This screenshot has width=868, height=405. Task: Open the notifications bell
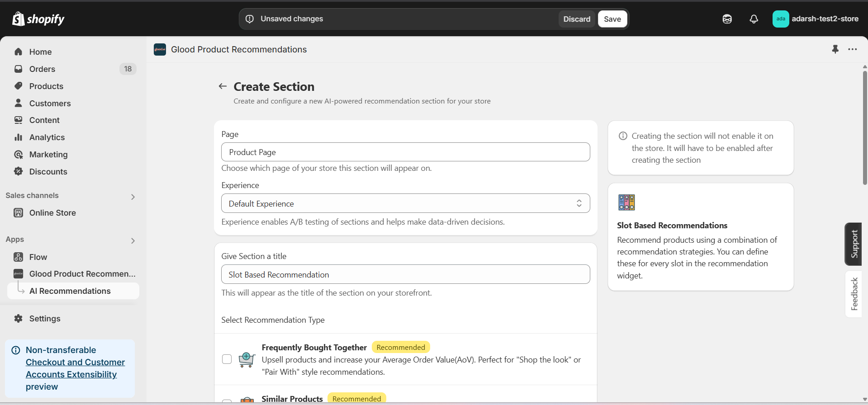[x=754, y=19]
